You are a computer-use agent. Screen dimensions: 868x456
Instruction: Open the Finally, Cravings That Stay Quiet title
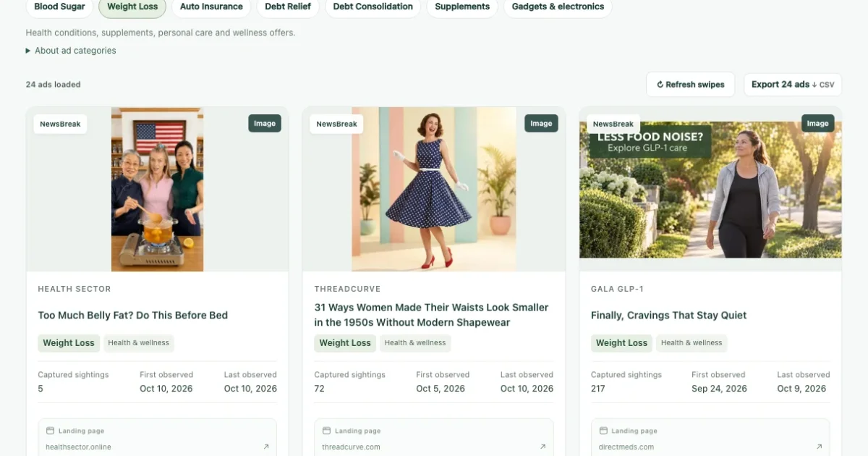coord(668,316)
